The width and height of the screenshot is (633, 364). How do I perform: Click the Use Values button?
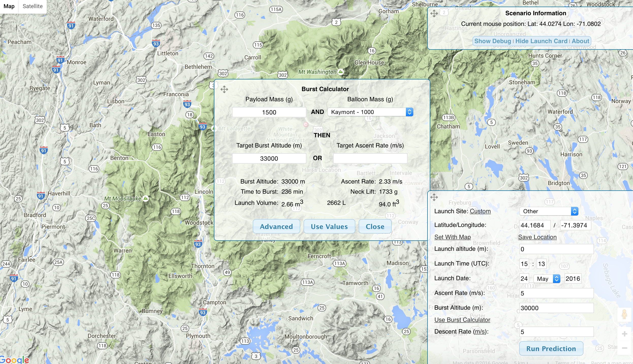329,226
